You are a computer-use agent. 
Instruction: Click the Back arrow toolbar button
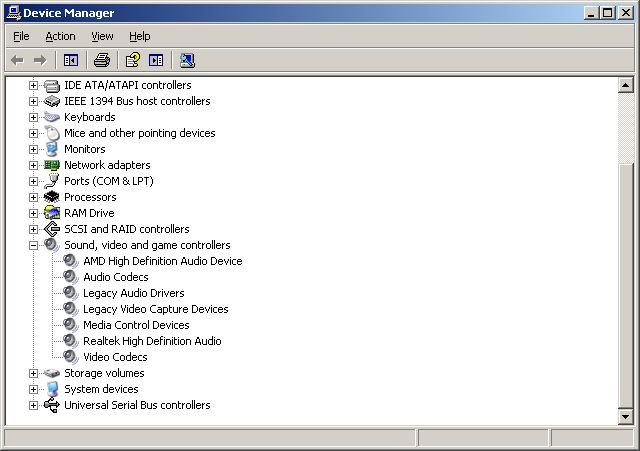[x=17, y=60]
